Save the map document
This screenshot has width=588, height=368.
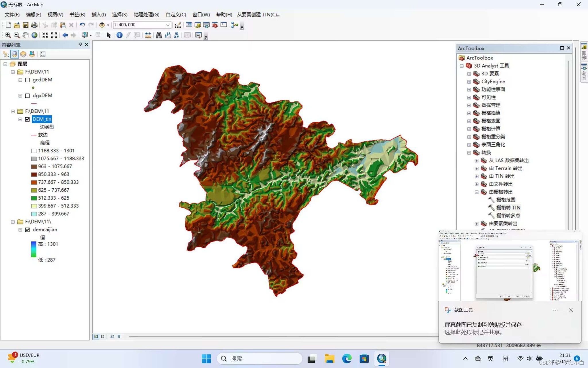[x=26, y=25]
